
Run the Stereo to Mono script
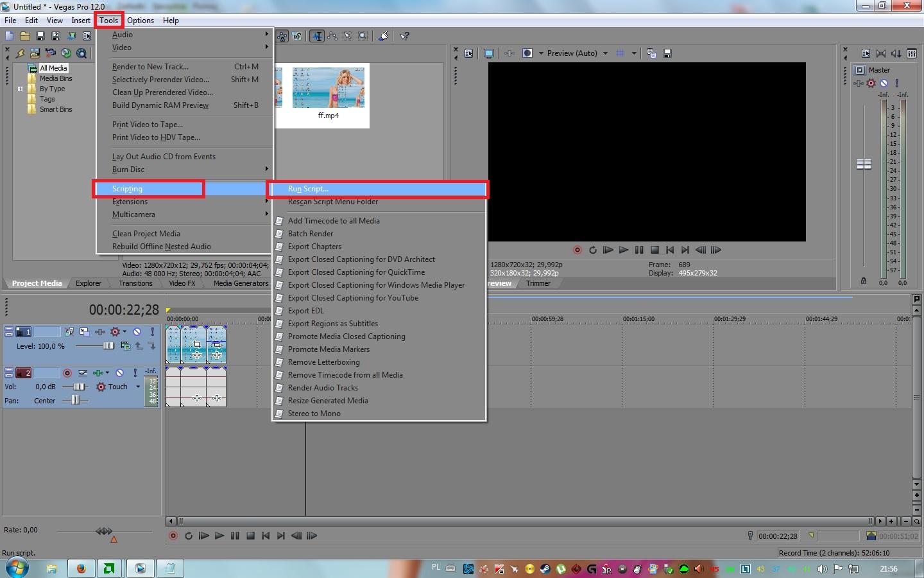pos(314,414)
